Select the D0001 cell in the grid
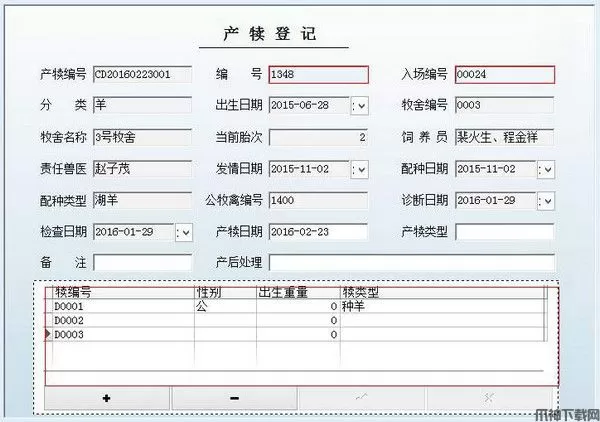Viewport: 600px width, 422px height. coord(123,306)
